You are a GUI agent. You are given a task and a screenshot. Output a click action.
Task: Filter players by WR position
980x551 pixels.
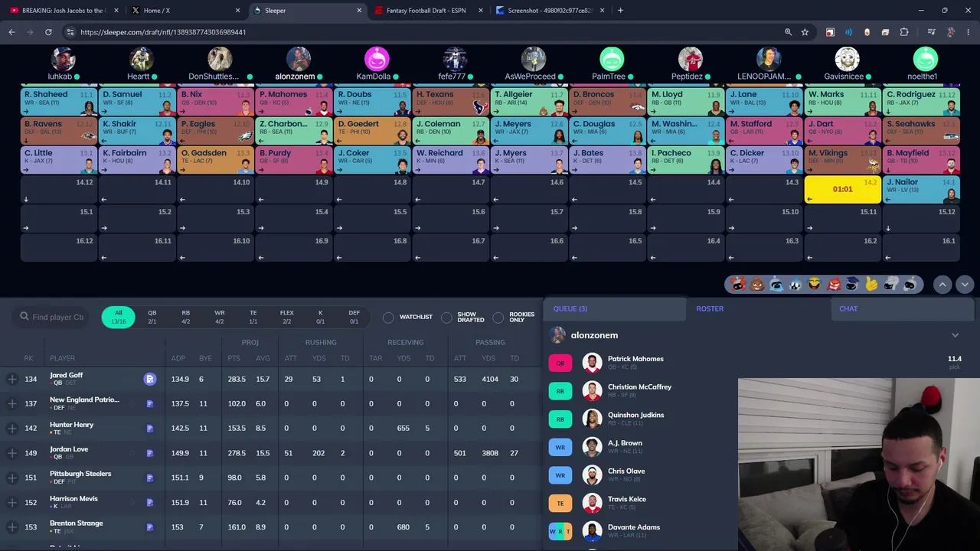coord(220,317)
